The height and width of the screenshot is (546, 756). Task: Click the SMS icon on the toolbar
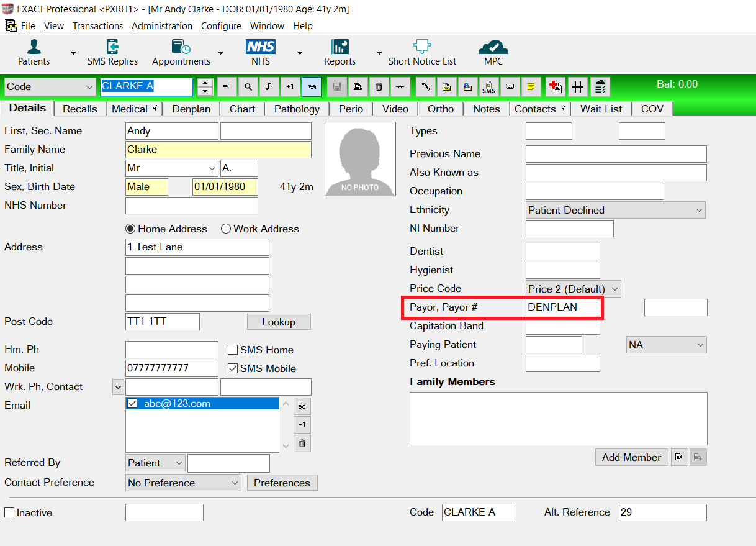pyautogui.click(x=488, y=86)
